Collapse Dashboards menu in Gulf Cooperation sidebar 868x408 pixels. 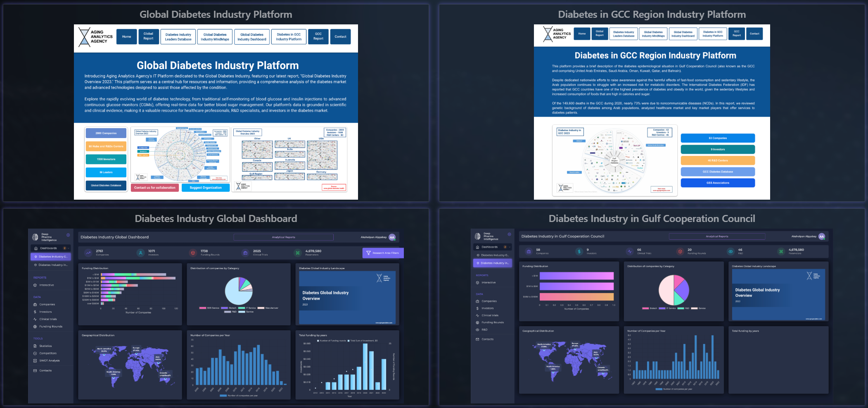[510, 247]
